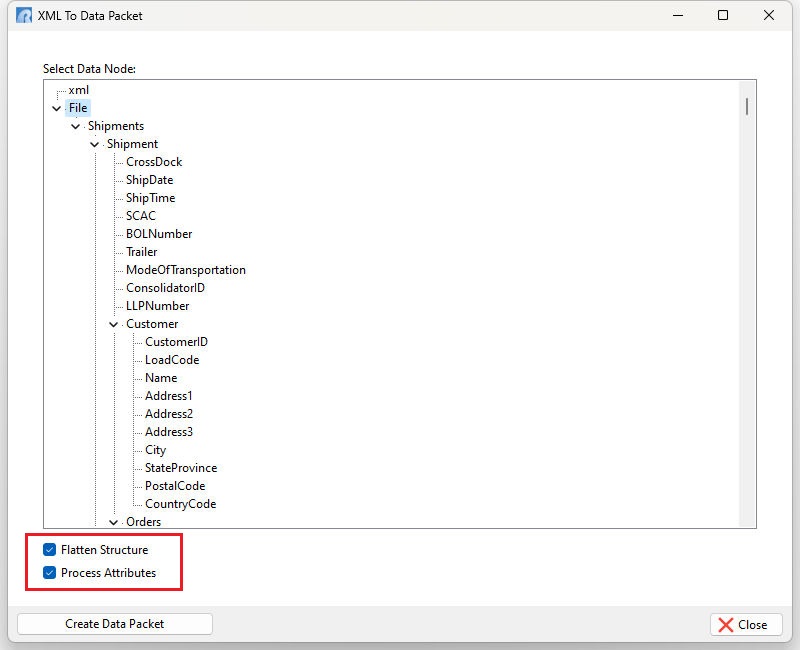
Task: Select the ConsolidatorID node
Action: 165,288
